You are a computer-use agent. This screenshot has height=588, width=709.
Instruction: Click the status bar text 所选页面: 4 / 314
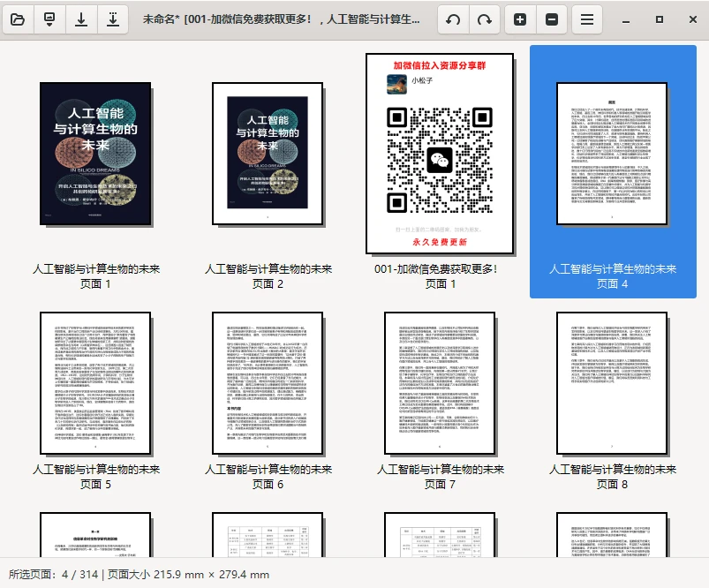(53, 575)
